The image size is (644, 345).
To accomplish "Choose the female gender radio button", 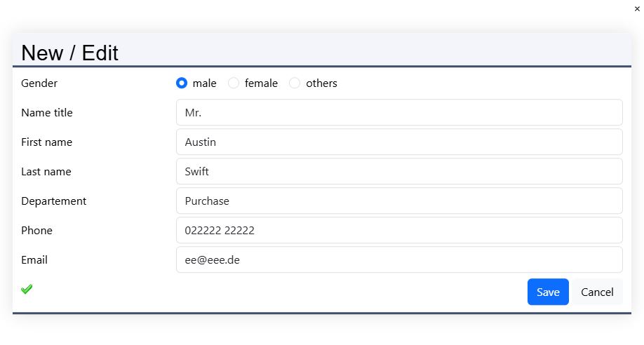I will pos(234,83).
